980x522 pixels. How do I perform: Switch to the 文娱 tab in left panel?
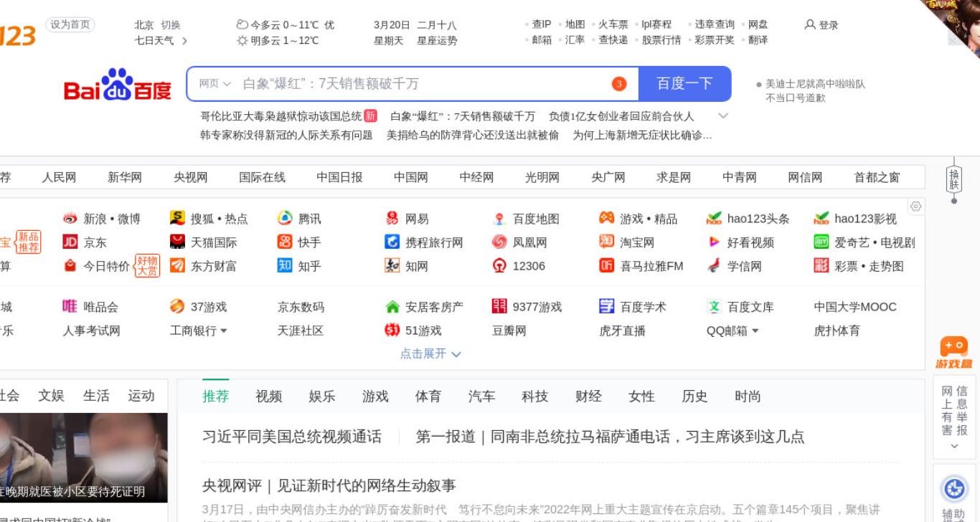[51, 396]
